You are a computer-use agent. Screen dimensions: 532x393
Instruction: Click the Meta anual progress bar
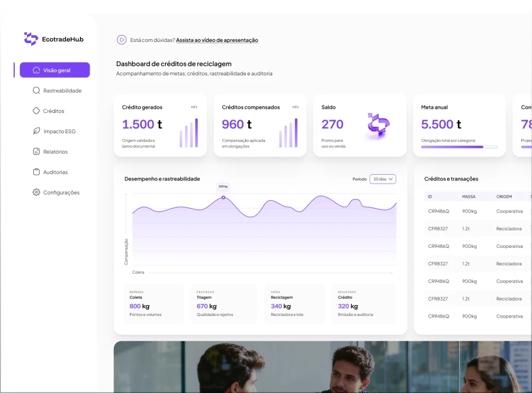click(x=459, y=147)
